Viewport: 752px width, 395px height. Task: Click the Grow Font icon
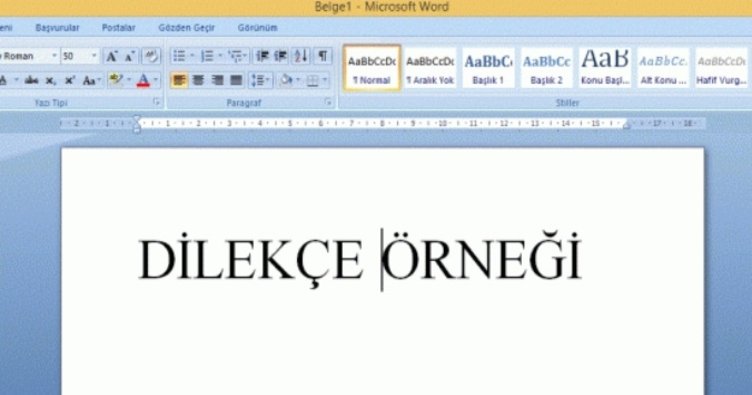[112, 57]
